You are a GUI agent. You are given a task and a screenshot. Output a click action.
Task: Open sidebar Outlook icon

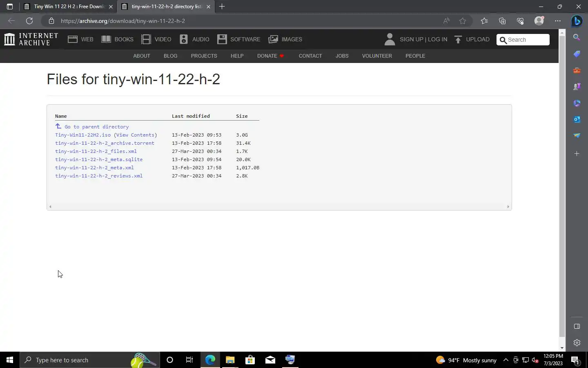577,119
